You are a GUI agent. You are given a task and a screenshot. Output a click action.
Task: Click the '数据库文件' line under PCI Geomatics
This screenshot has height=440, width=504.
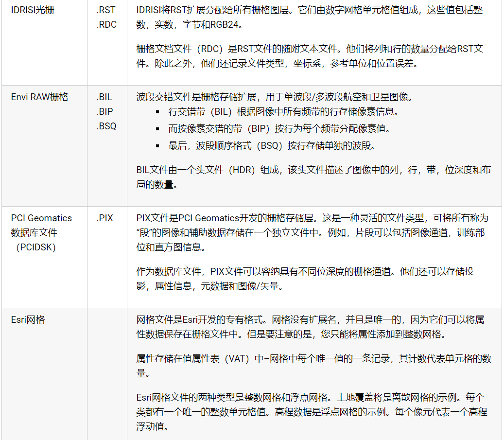[x=34, y=232]
